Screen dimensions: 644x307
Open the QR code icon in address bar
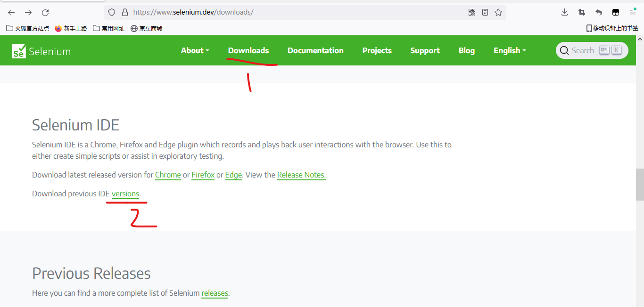coord(472,12)
